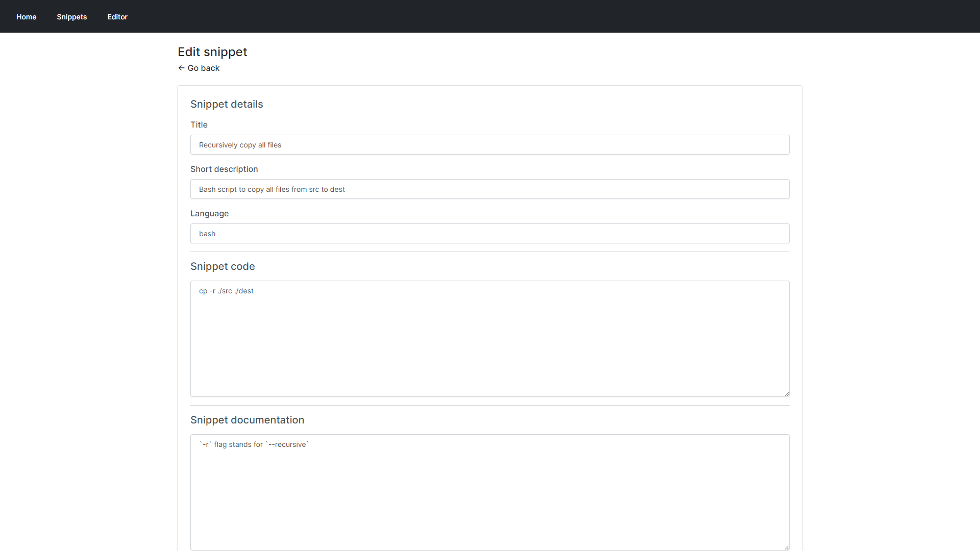
Task: Grab the resize handle of Snippet code textarea
Action: click(x=787, y=394)
